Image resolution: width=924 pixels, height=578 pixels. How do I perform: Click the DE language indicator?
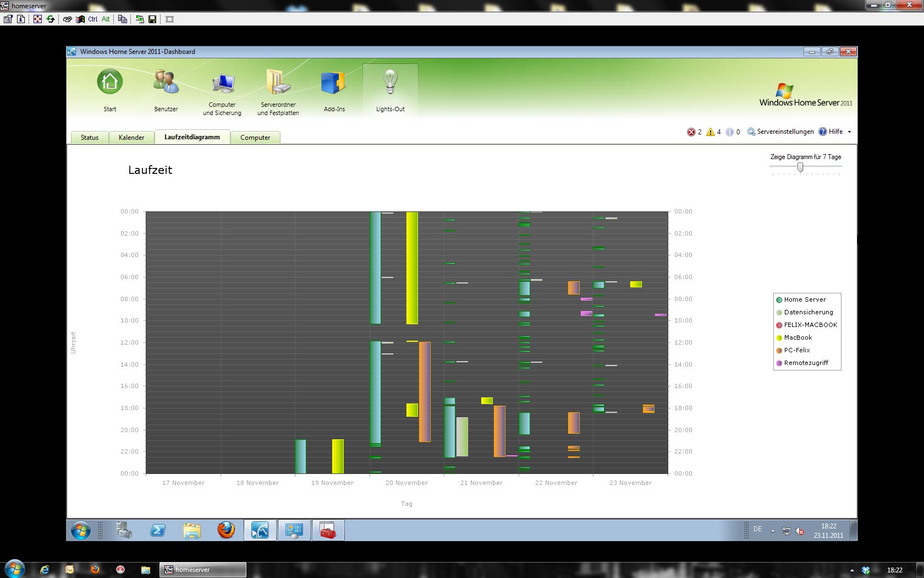[x=757, y=529]
